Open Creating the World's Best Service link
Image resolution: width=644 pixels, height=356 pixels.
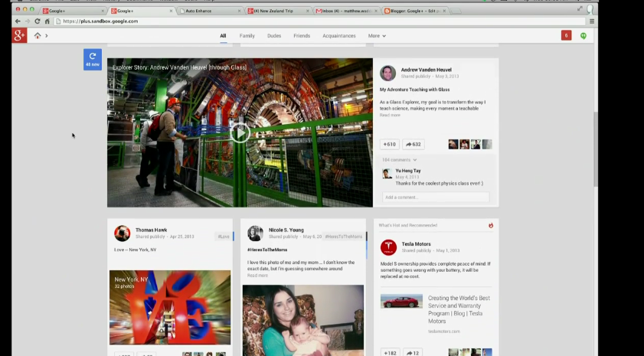click(459, 309)
